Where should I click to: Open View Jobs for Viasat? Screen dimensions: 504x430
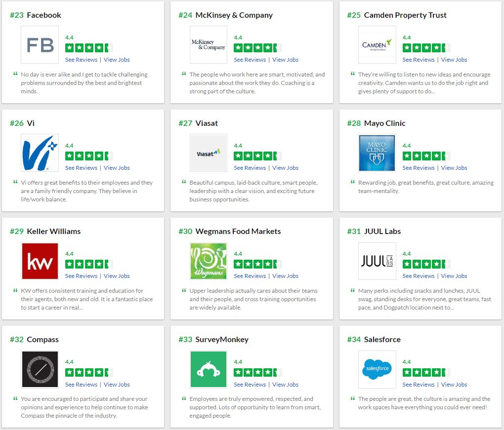coord(286,168)
